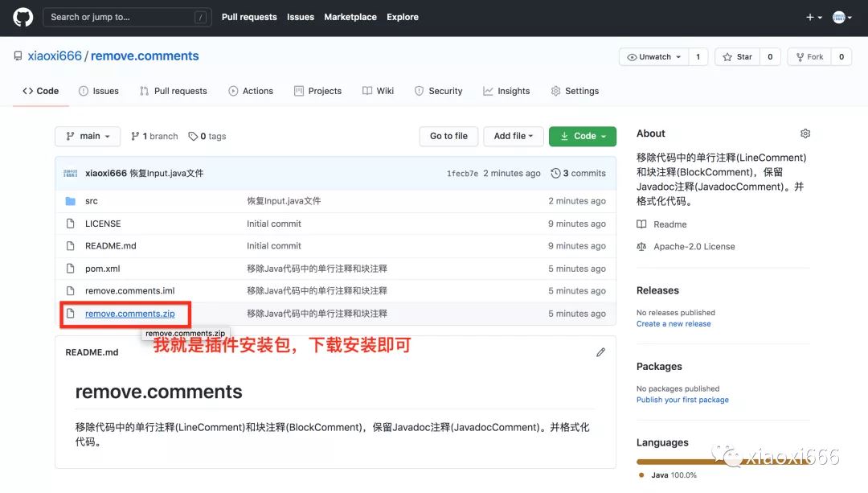Viewport: 868px width, 493px height.
Task: Click the tags count label icon
Action: [193, 137]
